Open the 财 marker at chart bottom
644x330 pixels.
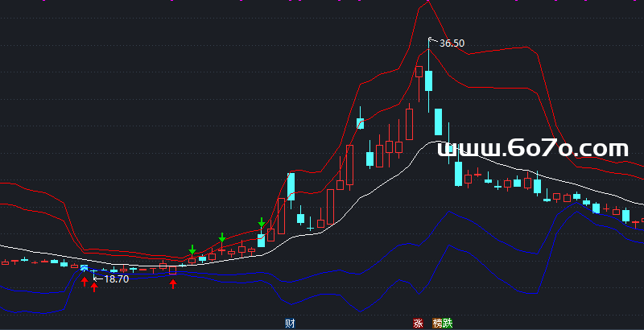point(290,324)
